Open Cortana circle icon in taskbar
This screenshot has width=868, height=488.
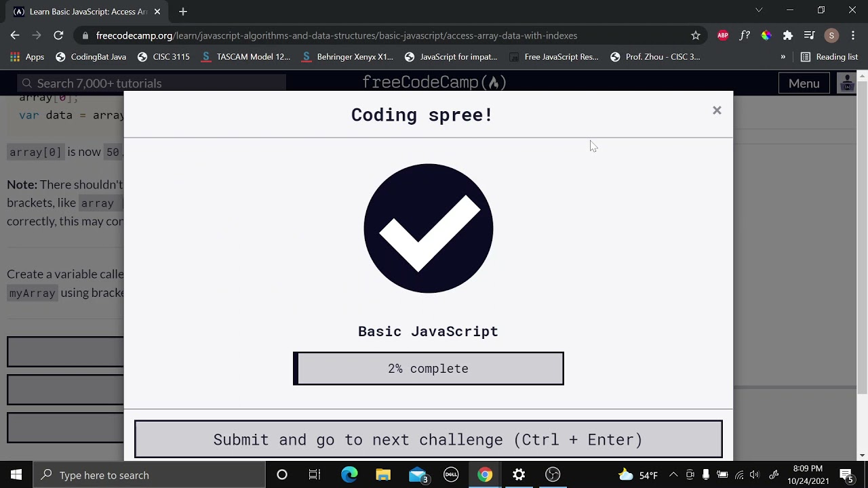click(x=281, y=474)
